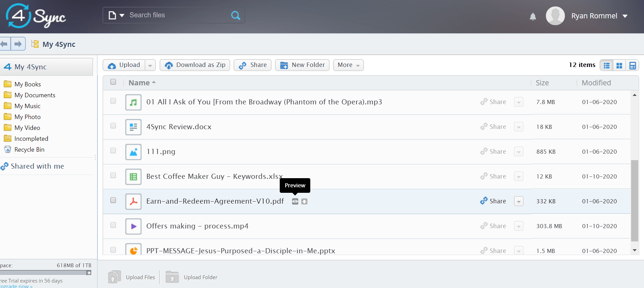Click the New Folder button
The height and width of the screenshot is (288, 644).
[302, 65]
